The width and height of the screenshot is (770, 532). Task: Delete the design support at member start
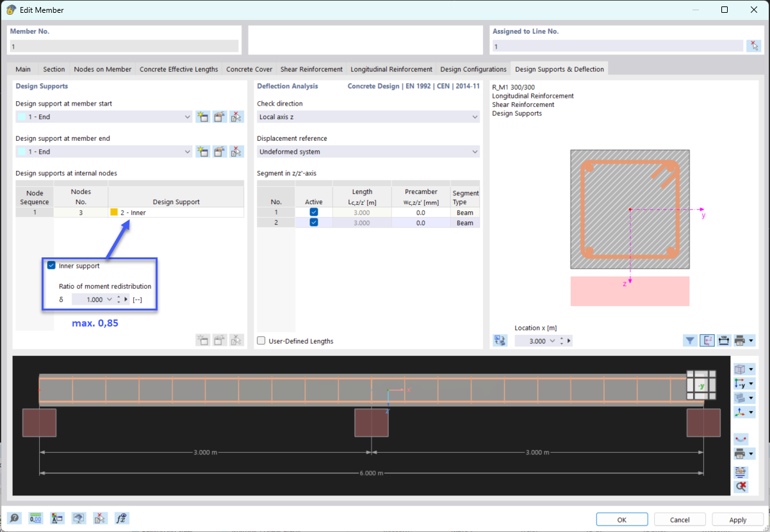(236, 117)
